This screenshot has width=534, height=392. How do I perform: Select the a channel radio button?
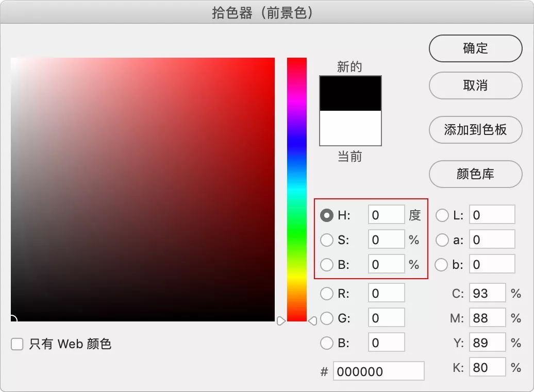442,240
